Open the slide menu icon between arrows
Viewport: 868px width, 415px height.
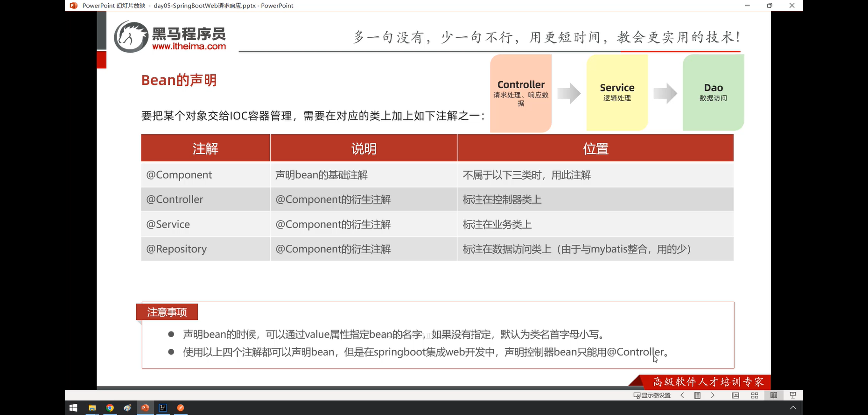point(698,395)
